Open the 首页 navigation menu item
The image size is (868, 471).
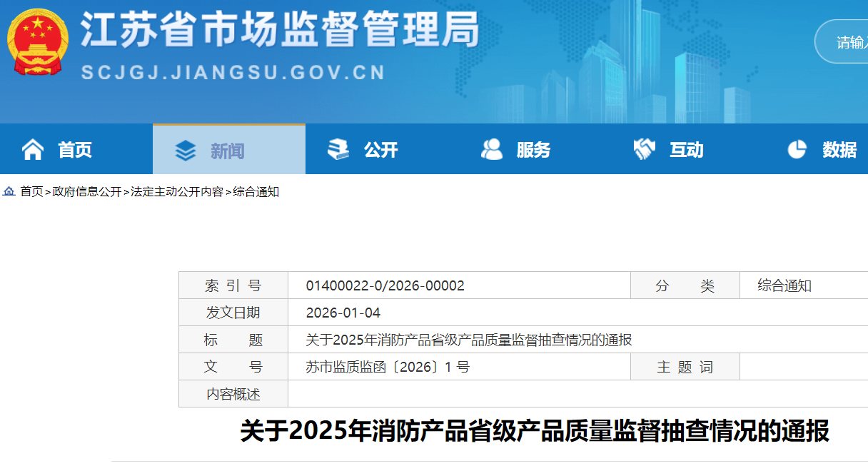(75, 150)
